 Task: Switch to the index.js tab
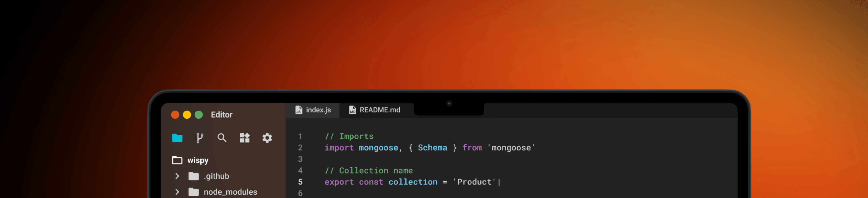tap(313, 110)
